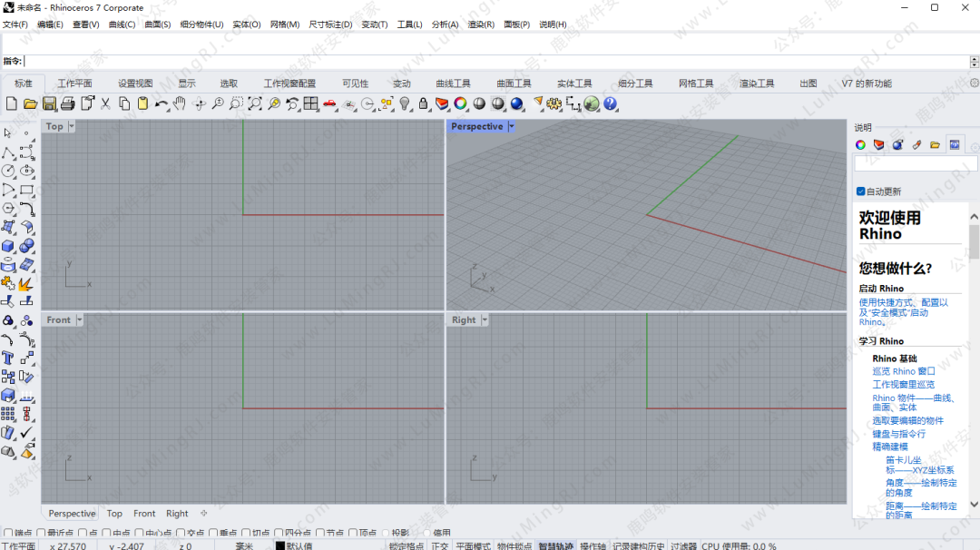Viewport: 980px width, 550px height.
Task: Enable the 端点 osnap checkbox
Action: pos(8,534)
